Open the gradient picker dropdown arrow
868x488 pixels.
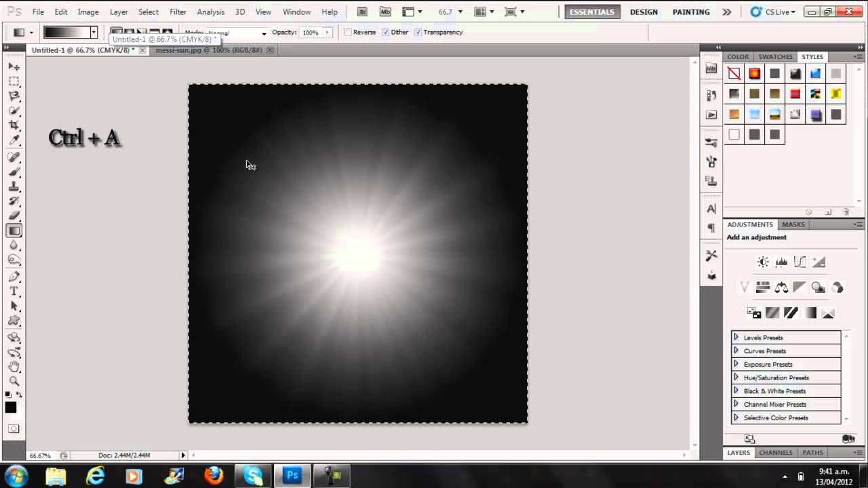(94, 33)
